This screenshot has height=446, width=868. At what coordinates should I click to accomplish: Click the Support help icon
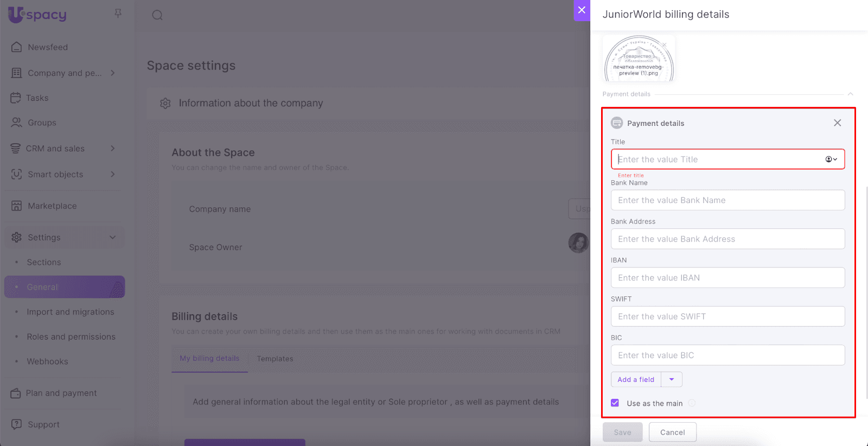(x=16, y=424)
